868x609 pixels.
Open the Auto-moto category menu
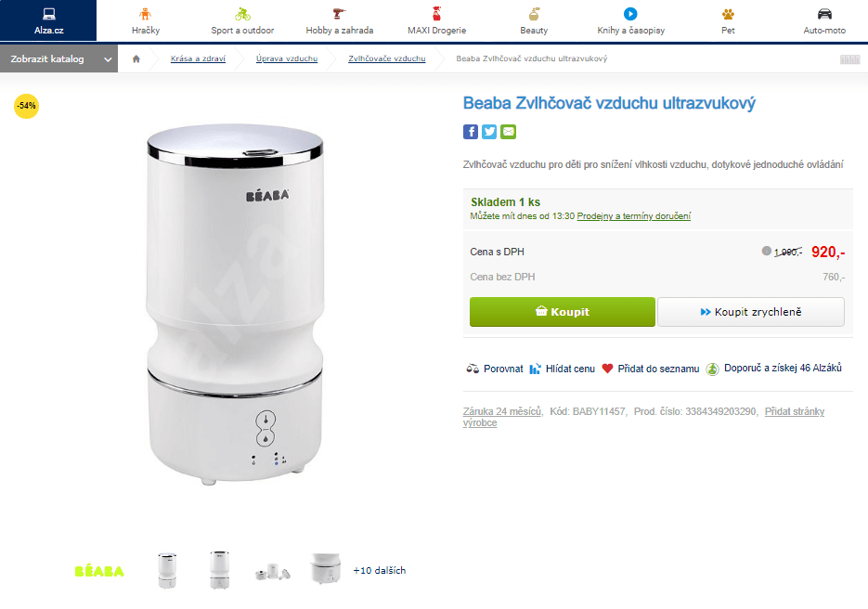click(824, 20)
